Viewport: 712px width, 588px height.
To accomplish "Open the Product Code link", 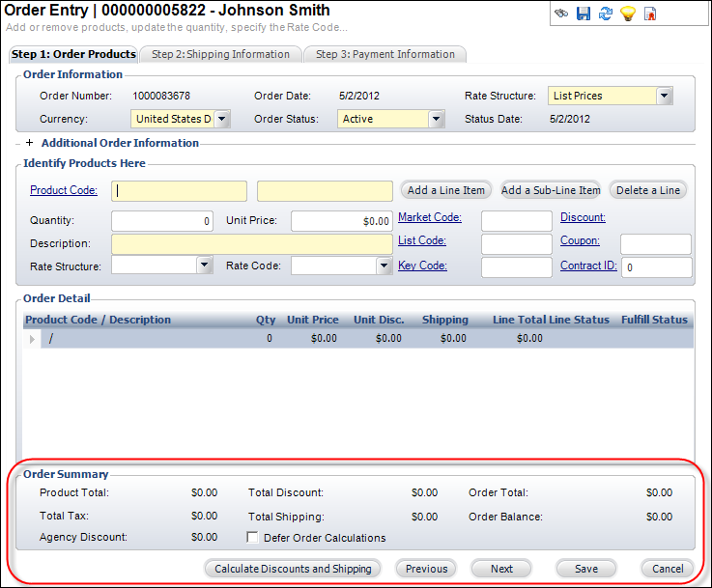I will point(64,190).
